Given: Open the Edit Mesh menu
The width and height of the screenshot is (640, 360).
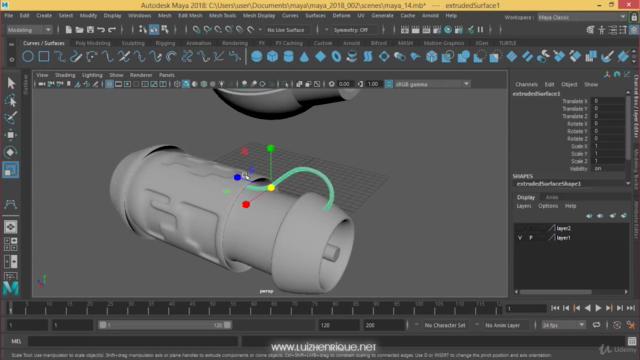Looking at the screenshot, I should tap(190, 16).
